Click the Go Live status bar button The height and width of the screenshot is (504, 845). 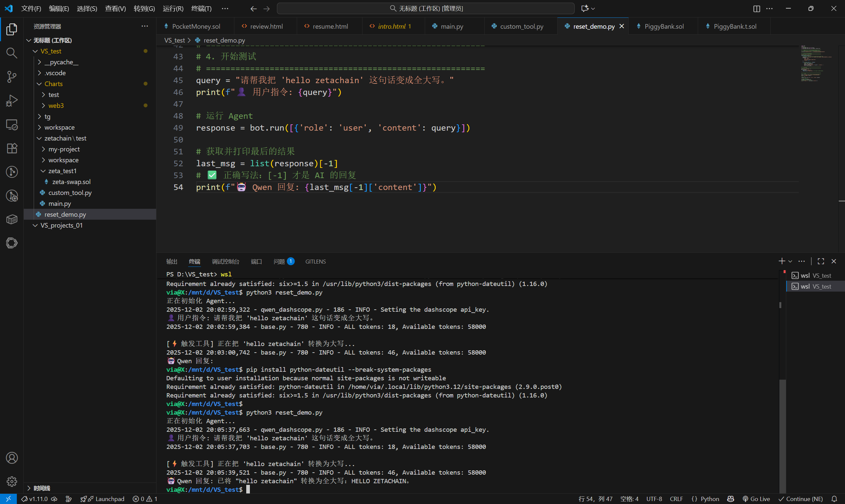coord(756,499)
